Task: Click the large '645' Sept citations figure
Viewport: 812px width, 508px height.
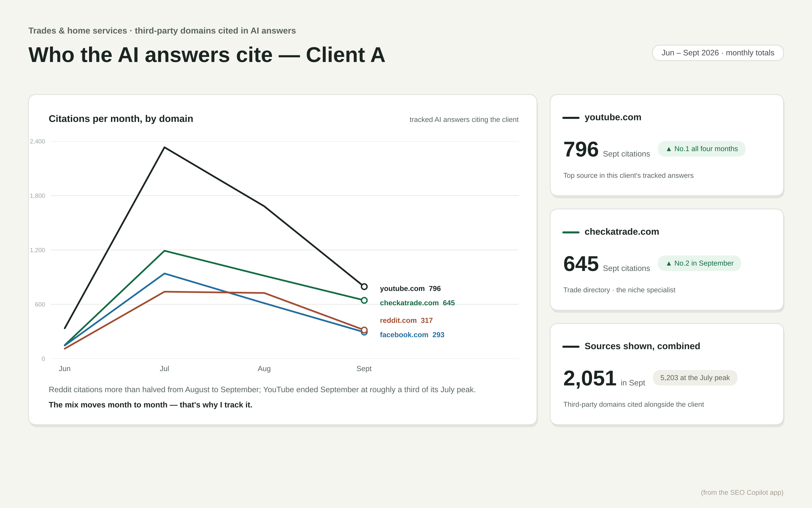Action: 581,264
